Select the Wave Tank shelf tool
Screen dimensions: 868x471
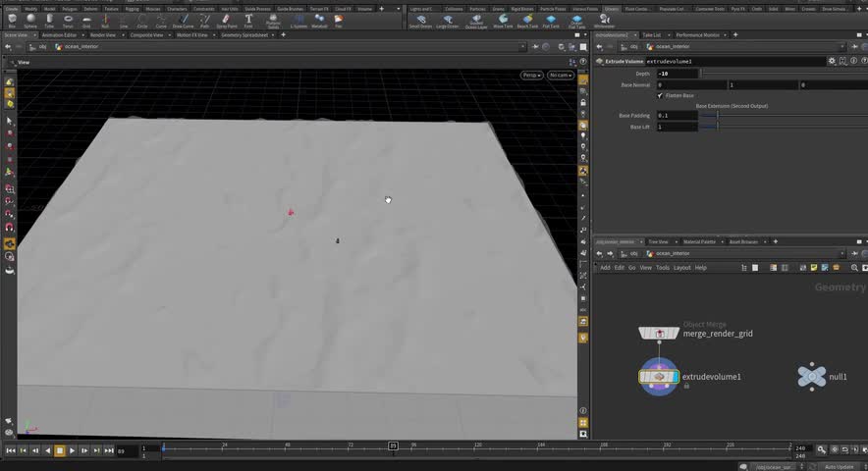[x=503, y=21]
